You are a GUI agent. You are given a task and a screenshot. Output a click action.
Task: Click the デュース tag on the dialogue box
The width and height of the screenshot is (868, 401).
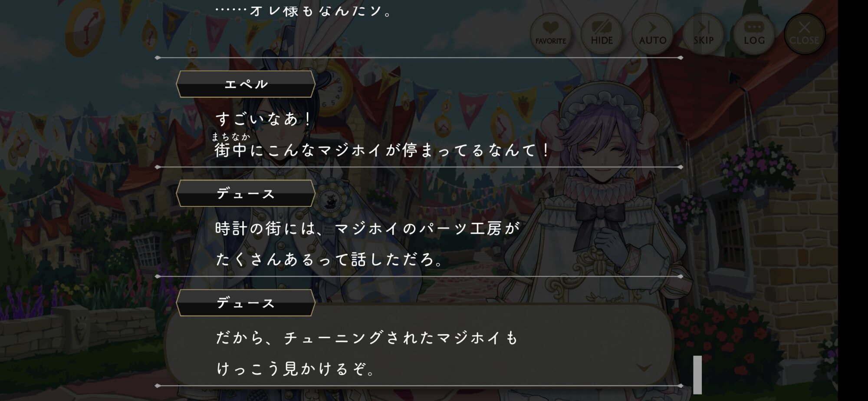coord(246,303)
